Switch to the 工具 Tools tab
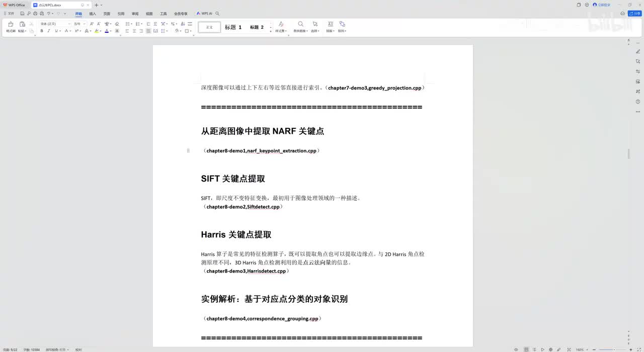This screenshot has height=352, width=644. point(163,14)
